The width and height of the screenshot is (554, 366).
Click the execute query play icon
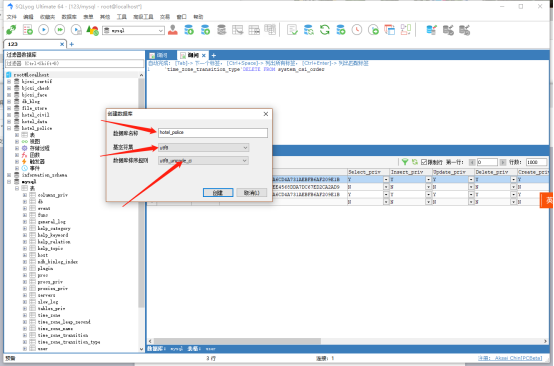tap(43, 30)
